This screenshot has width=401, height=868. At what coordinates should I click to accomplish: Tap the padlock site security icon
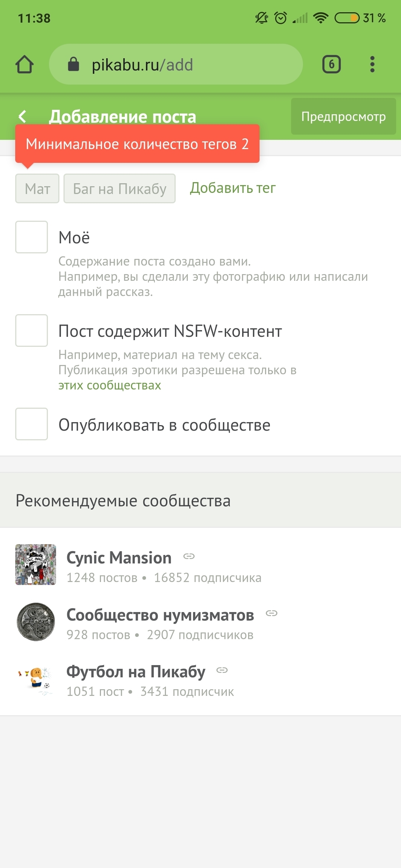pos(74,65)
